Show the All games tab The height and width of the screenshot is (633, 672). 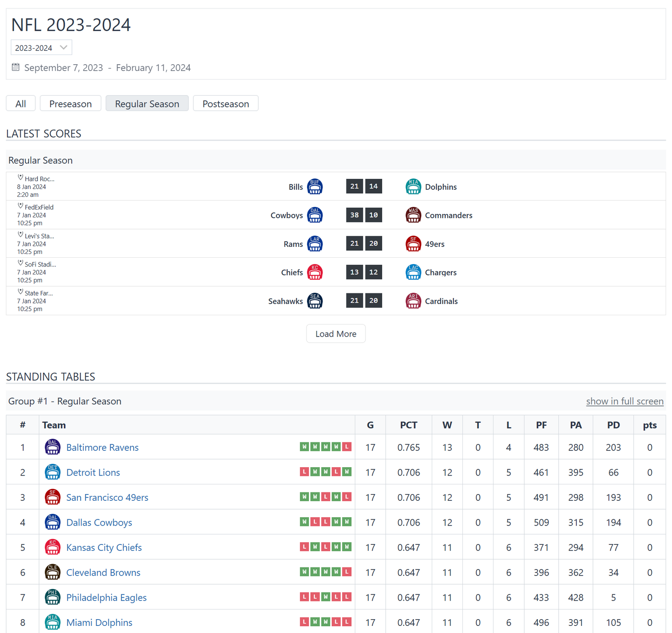21,104
